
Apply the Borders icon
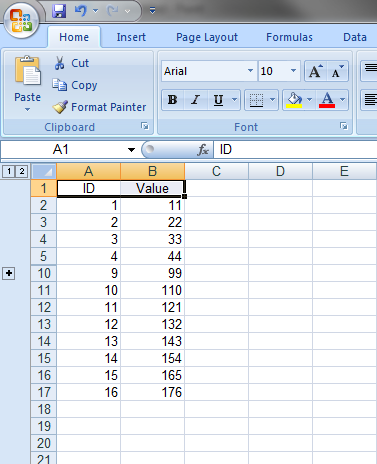[256, 100]
